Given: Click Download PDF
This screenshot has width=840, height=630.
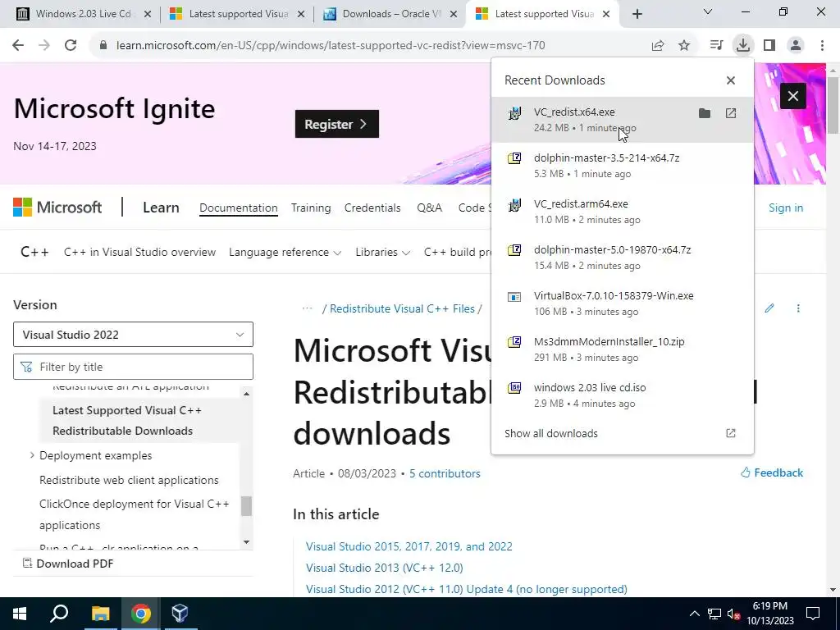Looking at the screenshot, I should click(x=68, y=564).
